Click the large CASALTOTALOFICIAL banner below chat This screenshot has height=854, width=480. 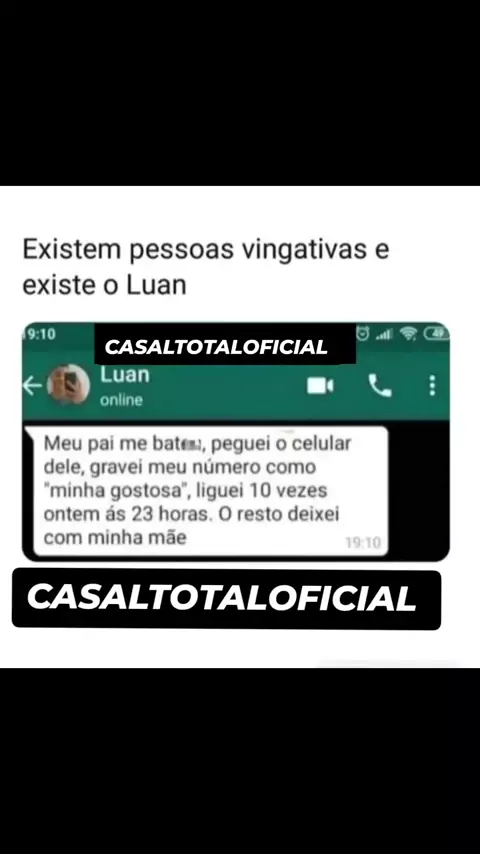[226, 599]
